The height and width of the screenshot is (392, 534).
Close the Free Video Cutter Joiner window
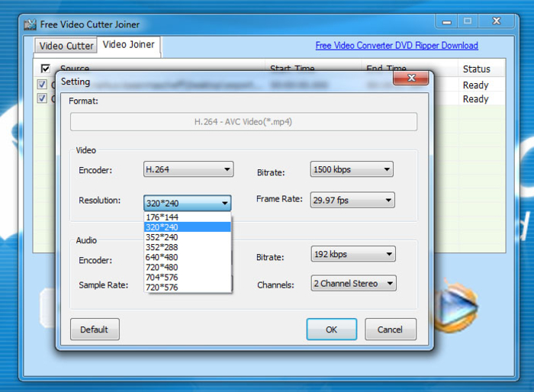tap(496, 21)
